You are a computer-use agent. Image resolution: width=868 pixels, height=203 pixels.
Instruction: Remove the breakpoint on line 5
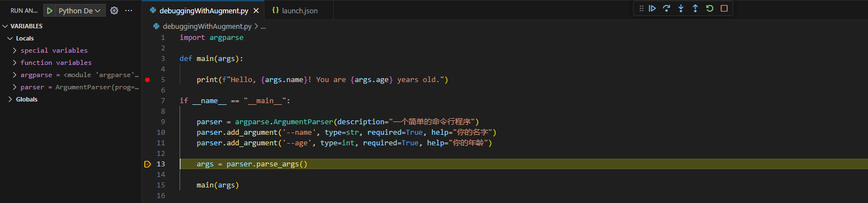(147, 80)
